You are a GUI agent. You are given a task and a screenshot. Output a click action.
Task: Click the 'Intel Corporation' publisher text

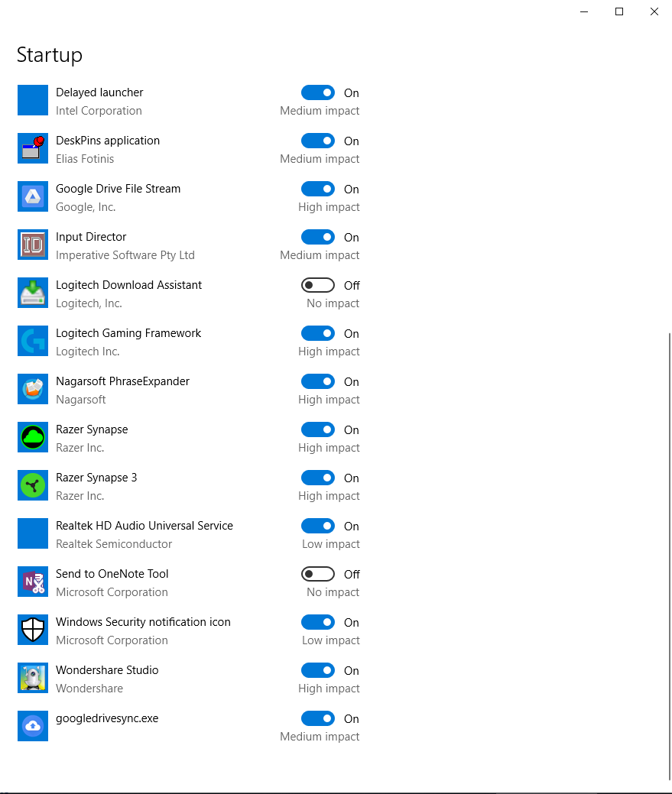[99, 111]
